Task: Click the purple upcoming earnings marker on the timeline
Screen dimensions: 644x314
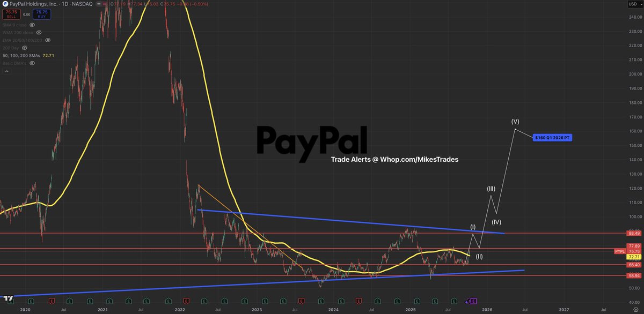Action: 471,301
